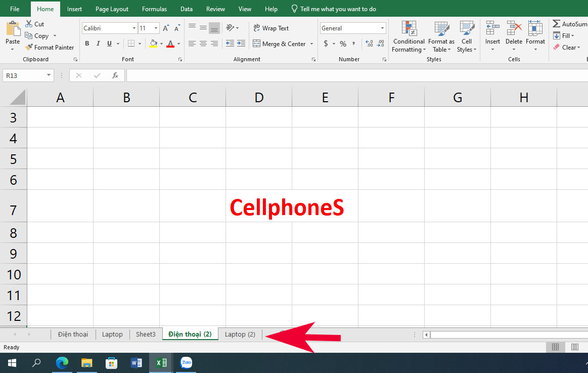
Task: Click inside the formula bar field
Action: click(354, 75)
